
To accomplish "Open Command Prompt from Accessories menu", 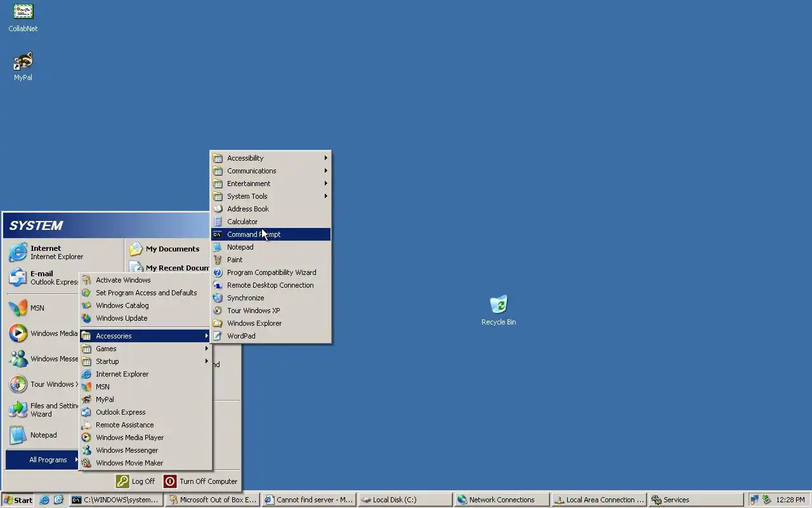I will point(271,234).
